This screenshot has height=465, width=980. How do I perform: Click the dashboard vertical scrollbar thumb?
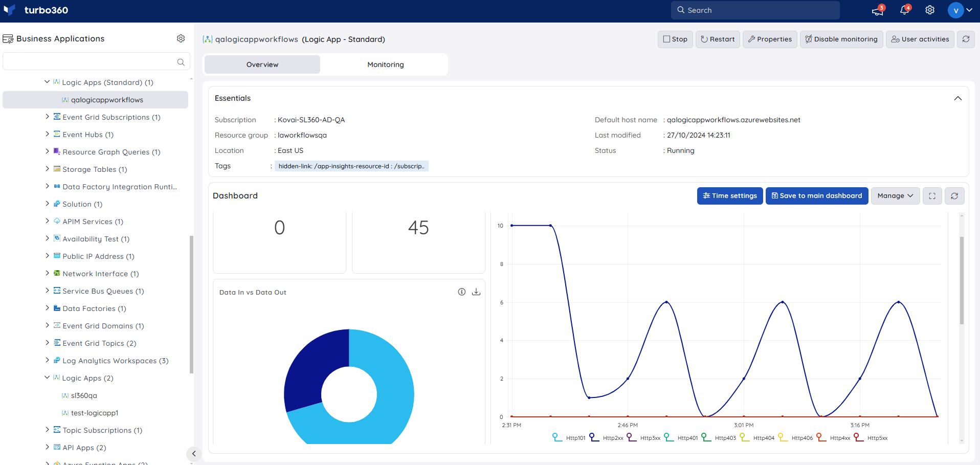tap(962, 280)
